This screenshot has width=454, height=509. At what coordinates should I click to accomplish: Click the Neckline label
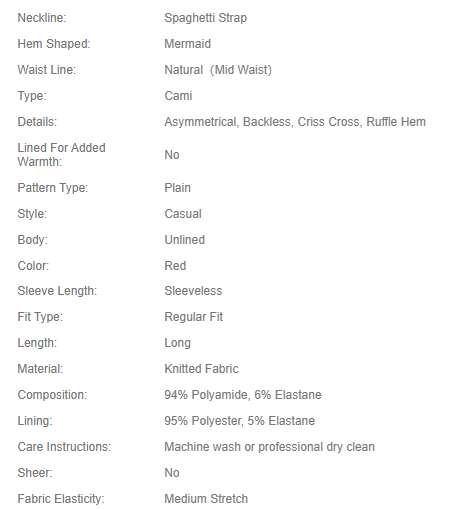(42, 18)
